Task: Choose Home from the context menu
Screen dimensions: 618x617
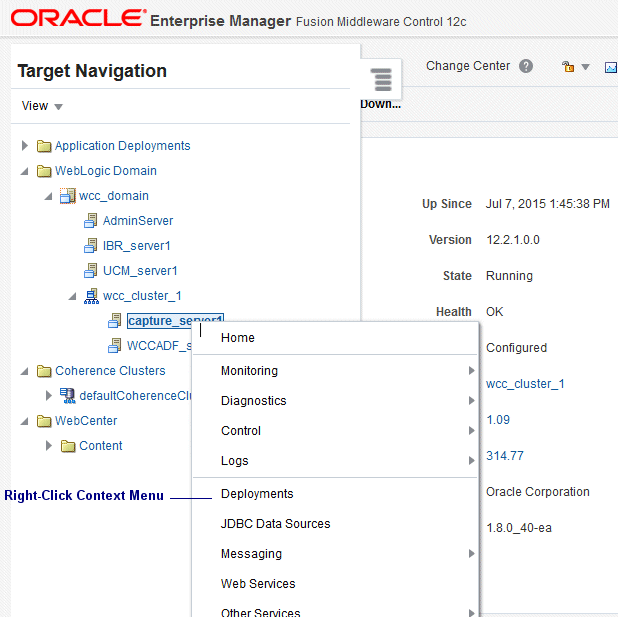Action: tap(335, 338)
